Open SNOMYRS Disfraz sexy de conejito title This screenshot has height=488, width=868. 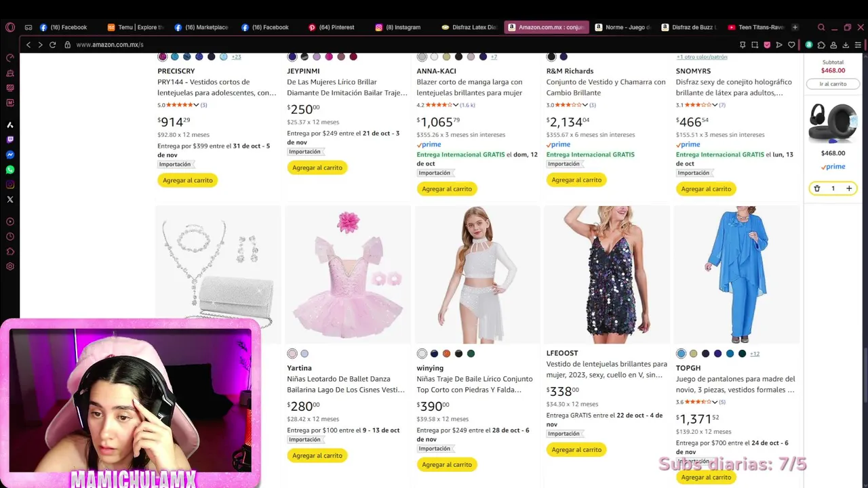tap(734, 87)
